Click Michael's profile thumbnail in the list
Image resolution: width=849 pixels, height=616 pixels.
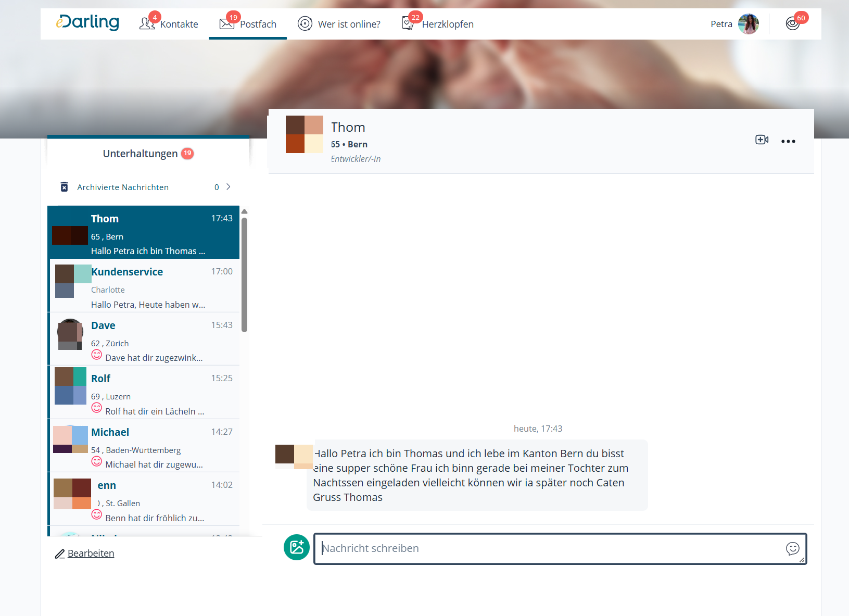coord(70,439)
